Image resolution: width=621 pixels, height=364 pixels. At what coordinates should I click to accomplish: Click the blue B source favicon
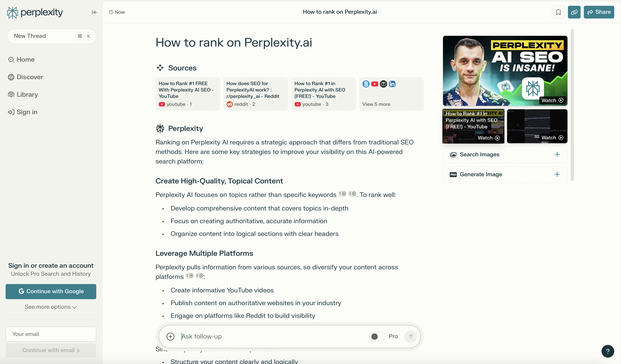[366, 84]
